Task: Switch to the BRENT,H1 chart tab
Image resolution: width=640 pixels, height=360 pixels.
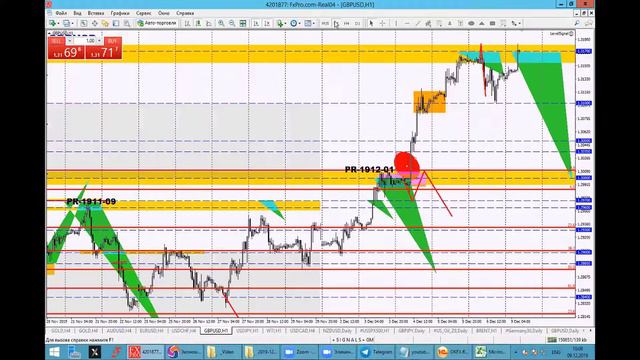Action: tap(487, 331)
